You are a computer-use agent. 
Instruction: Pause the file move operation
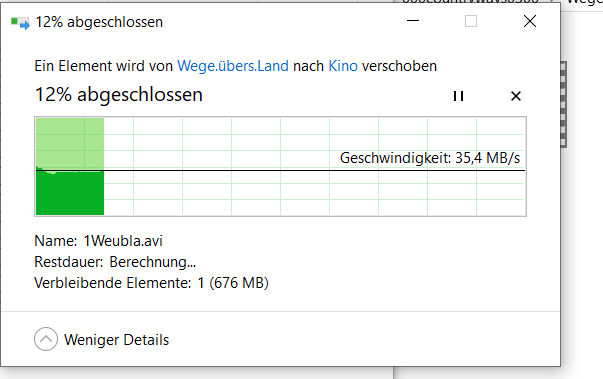pyautogui.click(x=458, y=96)
